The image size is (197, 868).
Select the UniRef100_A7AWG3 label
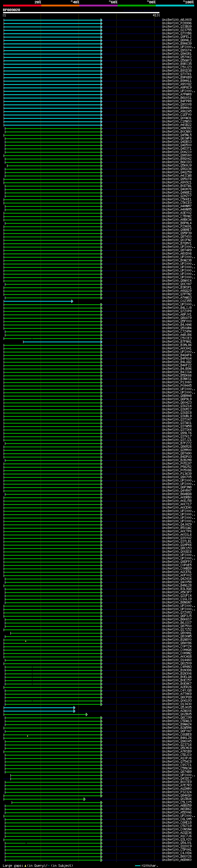[x=177, y=297]
